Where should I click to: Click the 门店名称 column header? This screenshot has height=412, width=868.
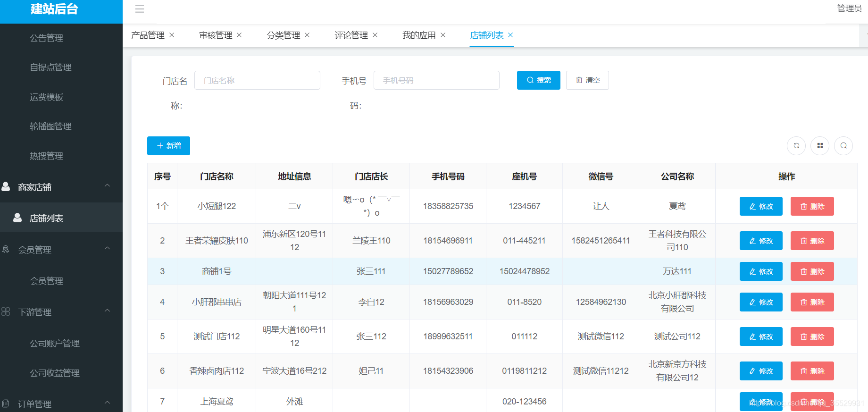pos(217,177)
